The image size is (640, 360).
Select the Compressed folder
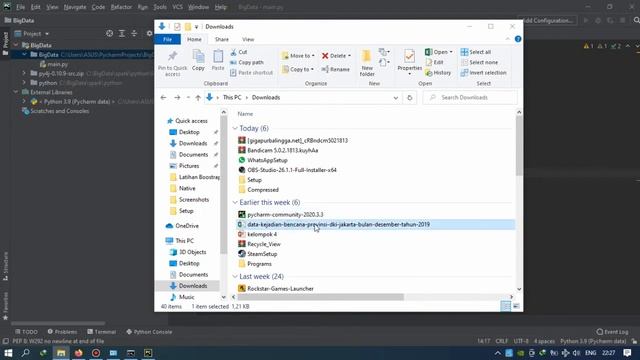pyautogui.click(x=263, y=190)
